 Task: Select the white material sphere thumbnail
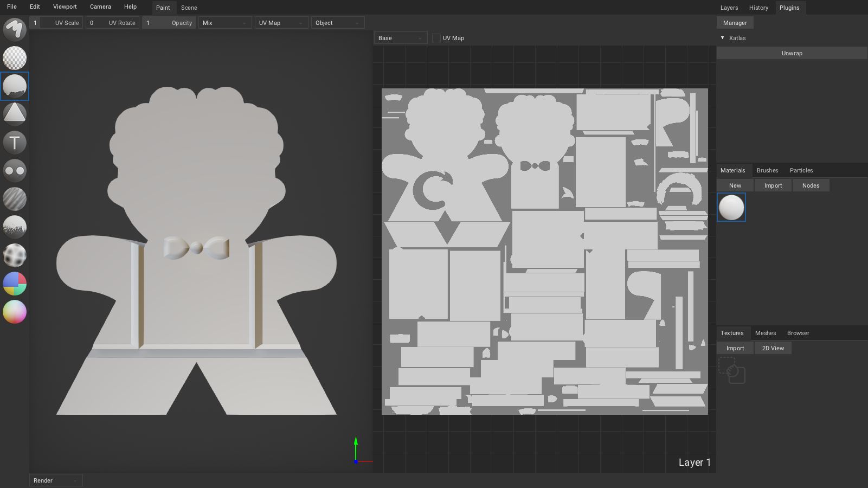[731, 207]
